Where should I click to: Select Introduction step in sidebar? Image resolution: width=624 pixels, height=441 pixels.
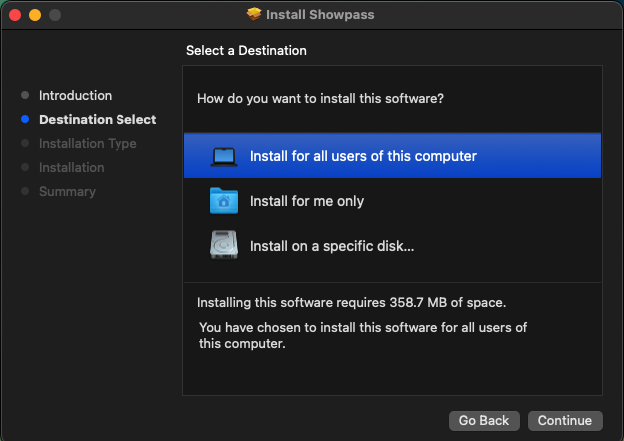click(76, 96)
